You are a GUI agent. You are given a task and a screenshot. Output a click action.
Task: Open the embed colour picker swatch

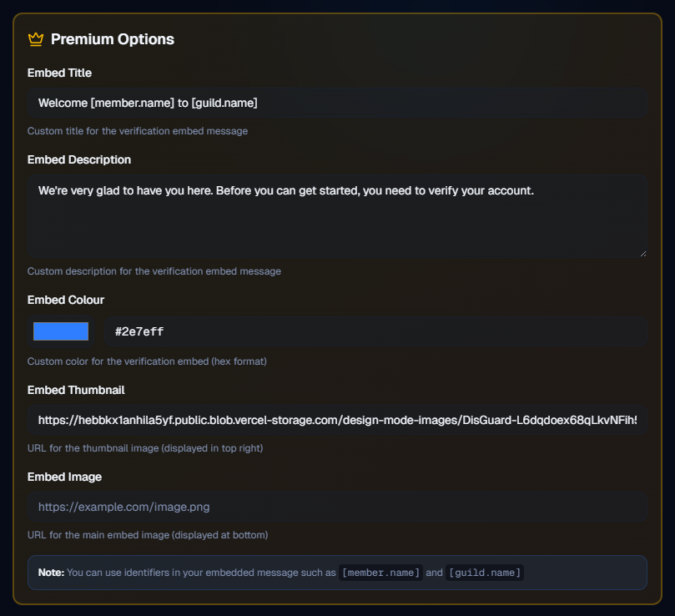(x=60, y=331)
